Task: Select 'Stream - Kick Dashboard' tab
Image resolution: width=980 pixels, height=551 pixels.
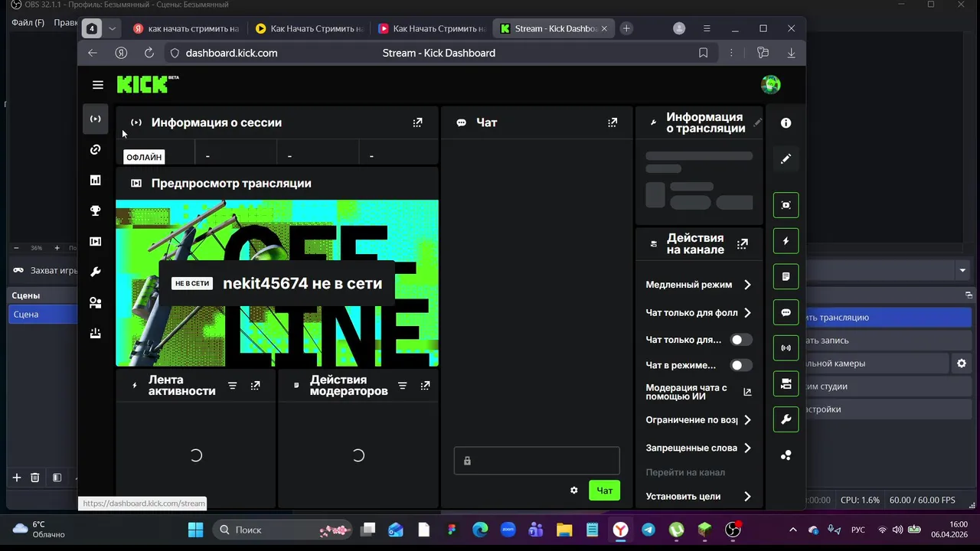Action: coord(553,28)
